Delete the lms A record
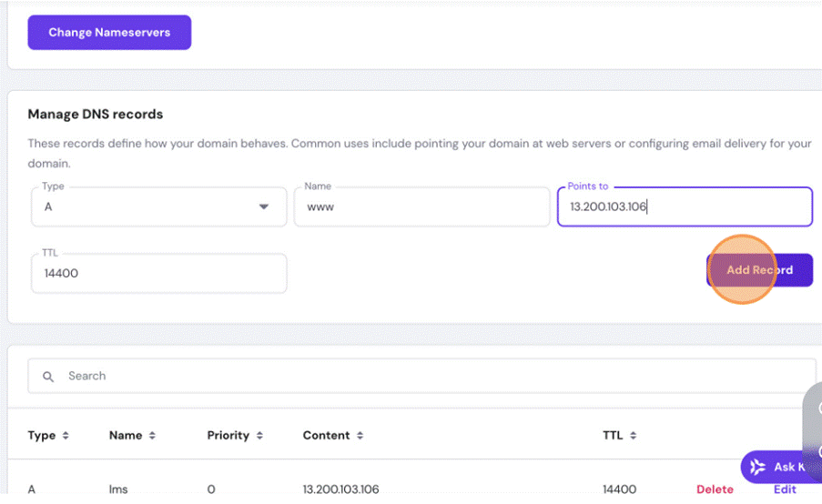This screenshot has height=504, width=822. (x=715, y=489)
